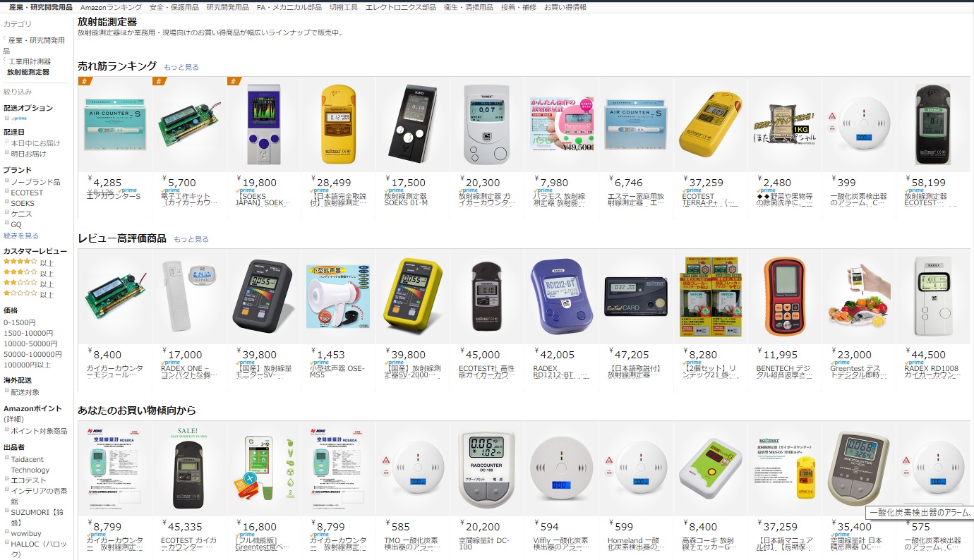Image resolution: width=974 pixels, height=560 pixels.
Task: Enable the prime delivery option checkbox
Action: [x=6, y=118]
